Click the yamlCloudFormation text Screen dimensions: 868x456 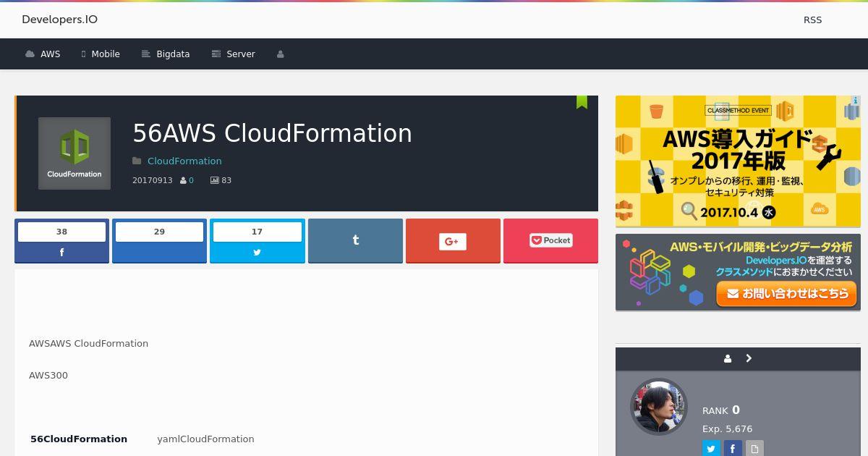[x=205, y=439]
